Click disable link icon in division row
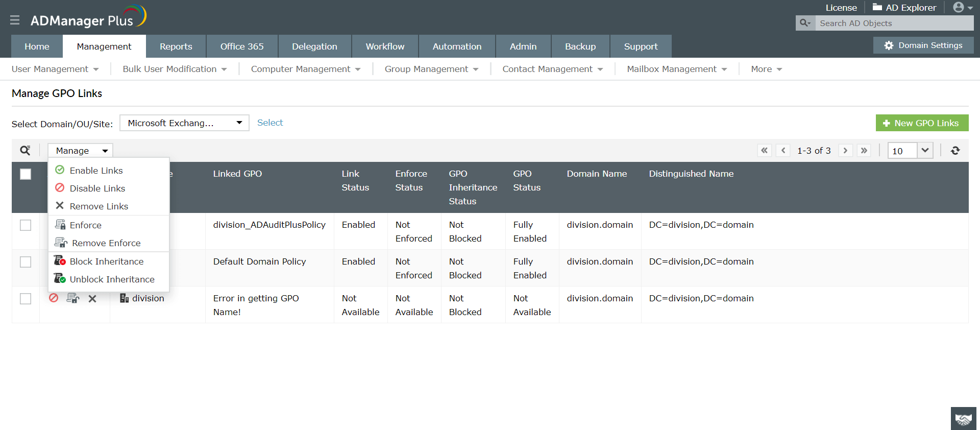This screenshot has height=430, width=980. pyautogui.click(x=54, y=298)
